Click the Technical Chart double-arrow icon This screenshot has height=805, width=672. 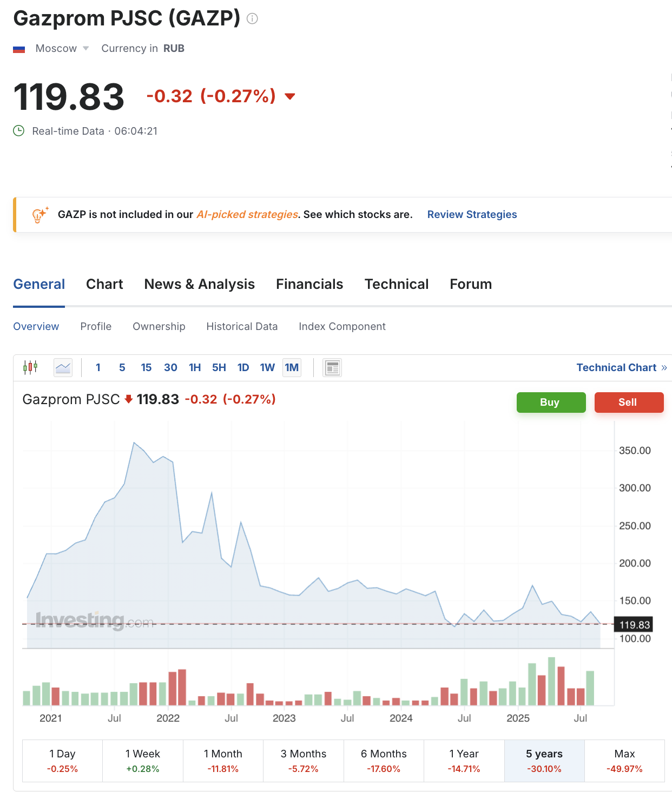[x=664, y=368]
